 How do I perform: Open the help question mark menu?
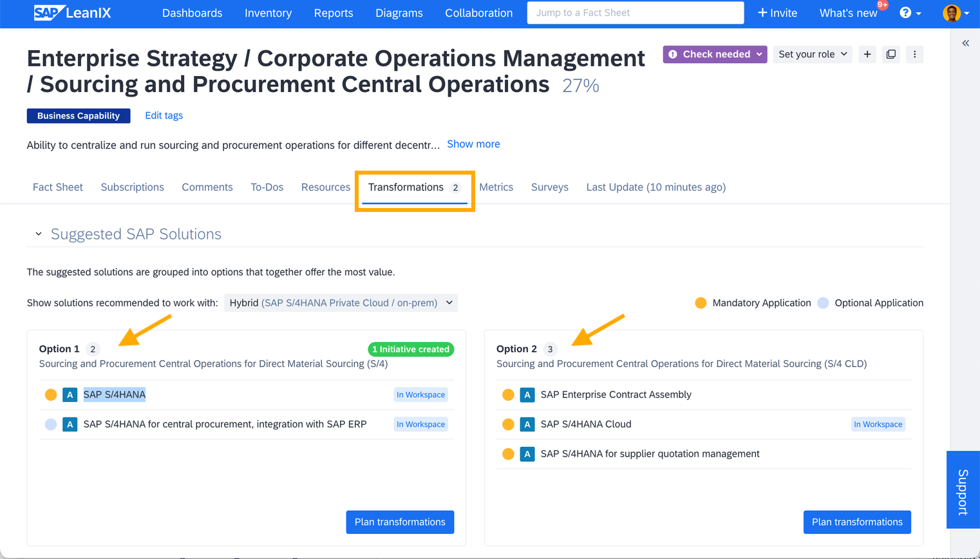[910, 13]
